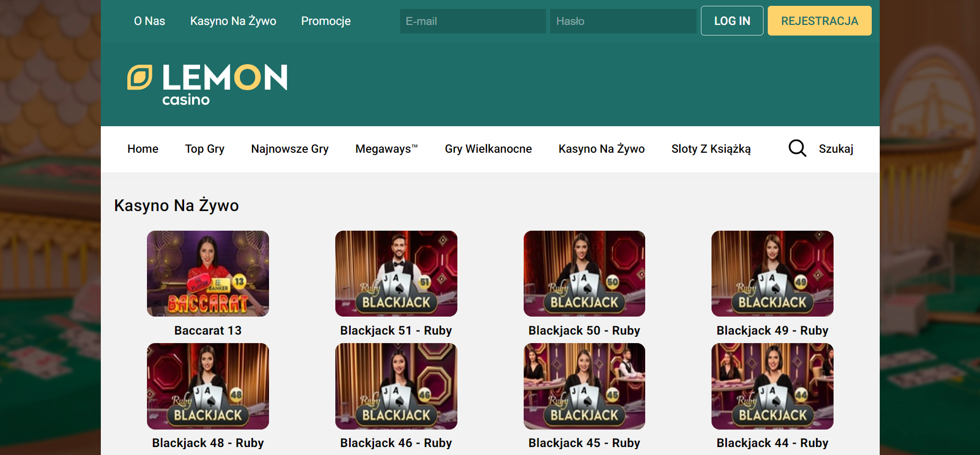The height and width of the screenshot is (455, 980).
Task: Click the Kasyno Na Żywo section heading
Action: 177,205
